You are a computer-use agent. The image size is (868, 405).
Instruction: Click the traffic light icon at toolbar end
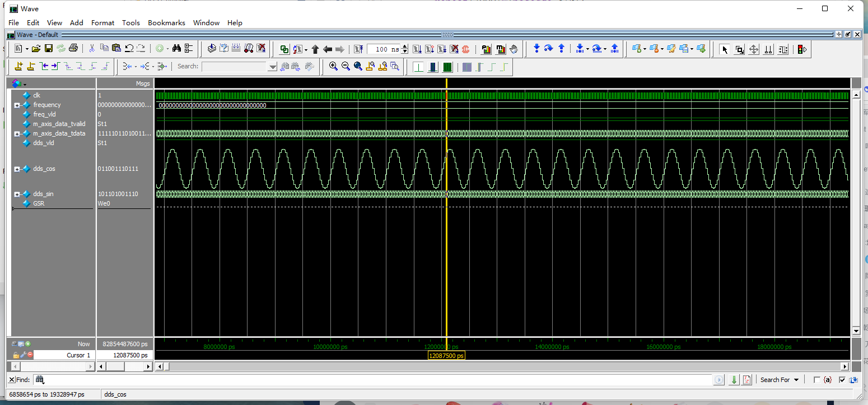pos(802,49)
